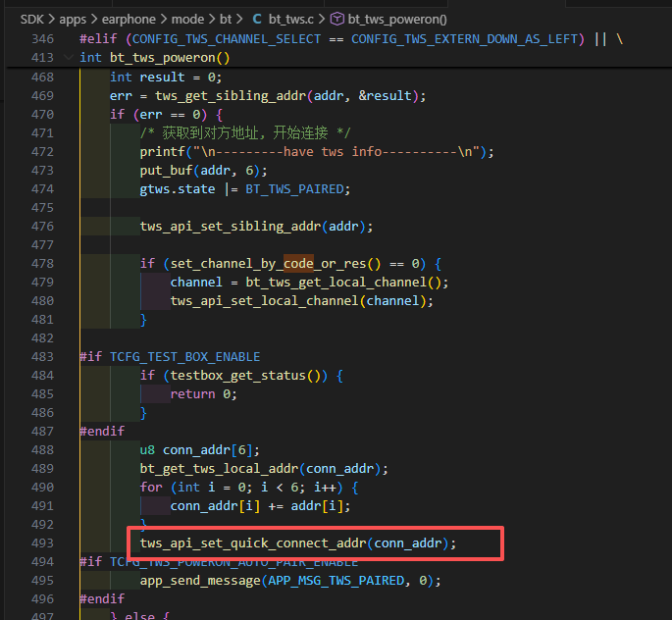Viewport: 672px width, 620px height.
Task: Click #if TCFG_TEST_BOX_ENABLE directive
Action: tap(170, 356)
